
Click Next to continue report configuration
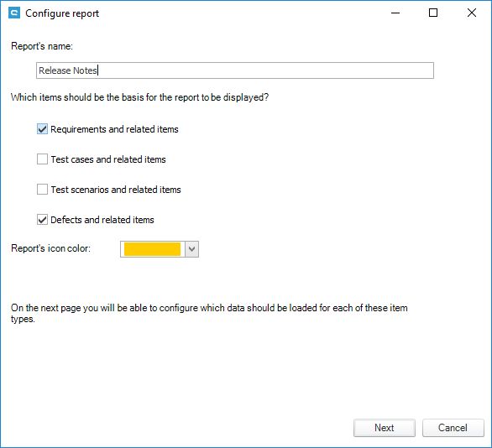(x=385, y=428)
